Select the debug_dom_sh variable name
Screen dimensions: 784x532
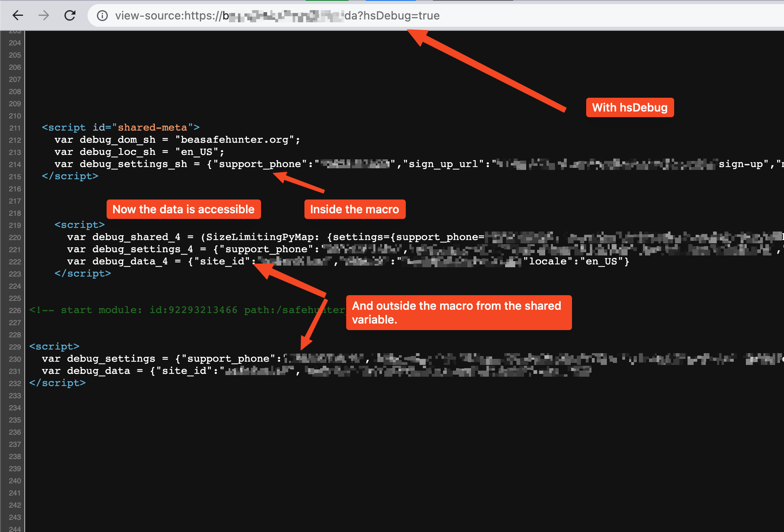point(117,139)
